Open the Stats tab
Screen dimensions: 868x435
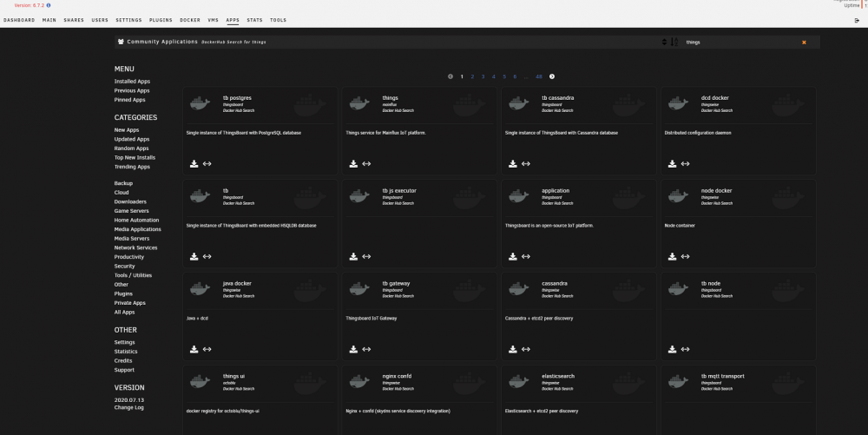(254, 20)
